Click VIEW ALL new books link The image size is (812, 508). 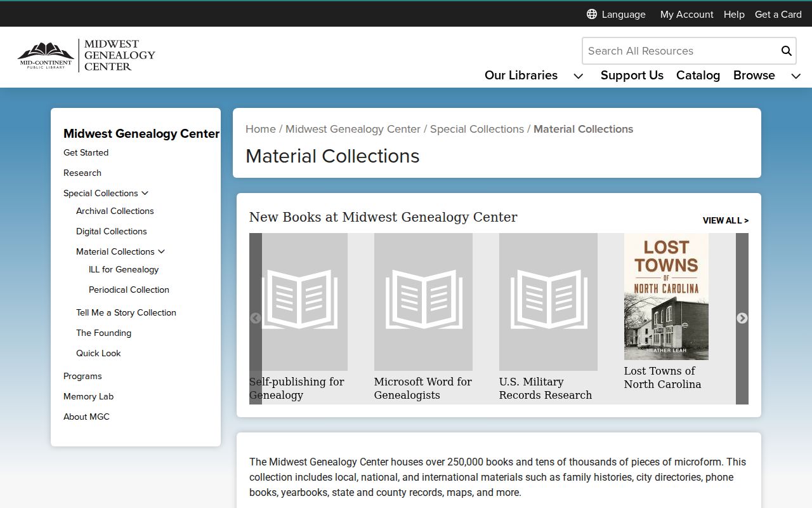726,220
